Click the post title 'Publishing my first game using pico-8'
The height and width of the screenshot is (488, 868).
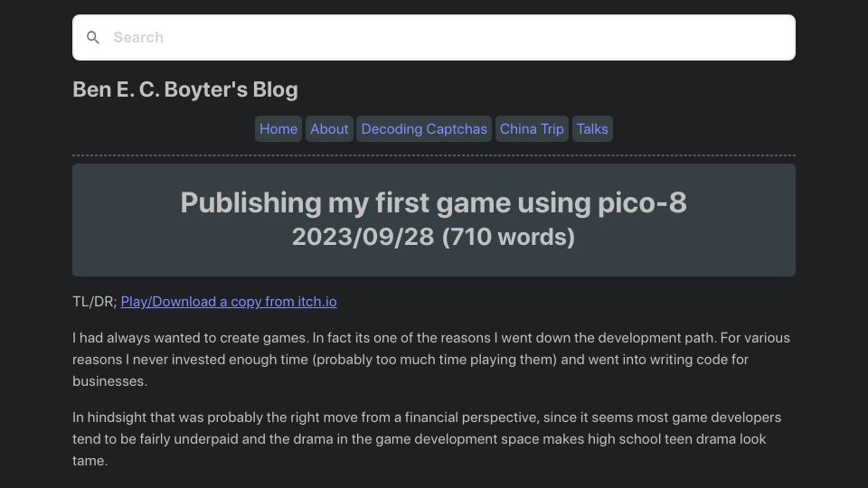(x=433, y=202)
